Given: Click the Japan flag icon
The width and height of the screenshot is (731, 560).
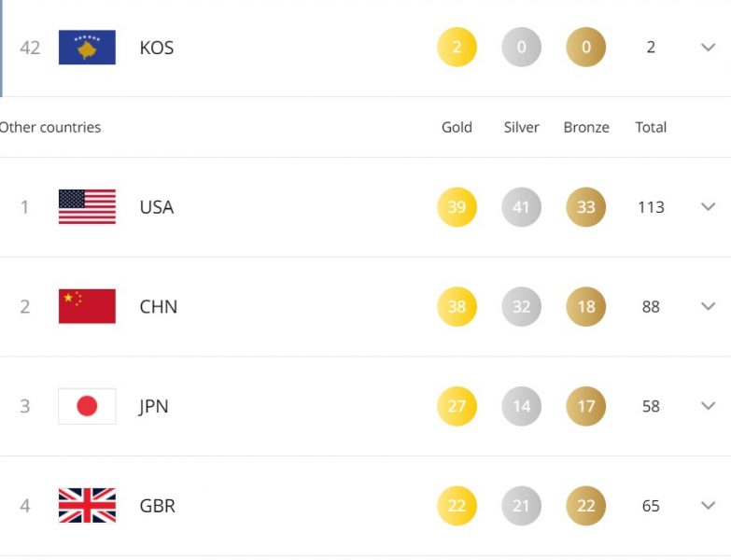Looking at the screenshot, I should (87, 406).
